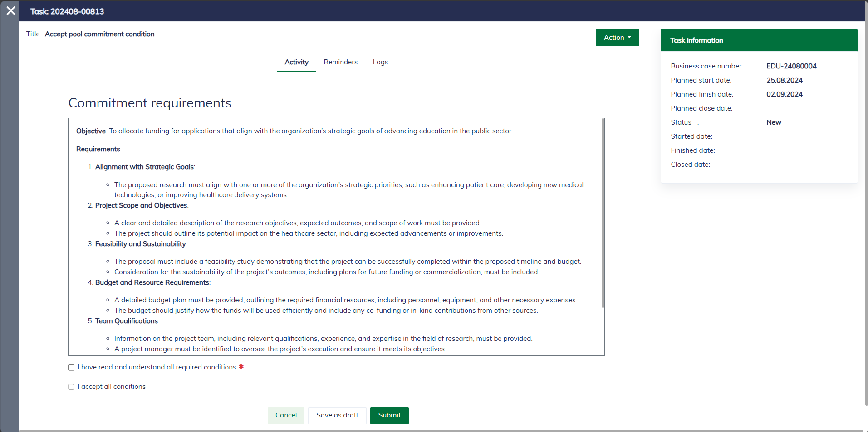Select business case number EDU-24080004
868x432 pixels.
[x=791, y=66]
